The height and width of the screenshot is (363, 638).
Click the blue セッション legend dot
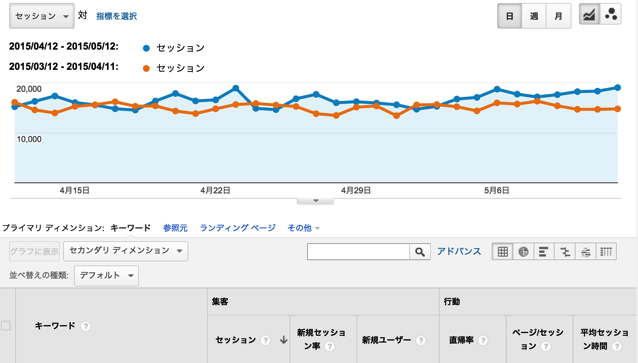click(146, 48)
